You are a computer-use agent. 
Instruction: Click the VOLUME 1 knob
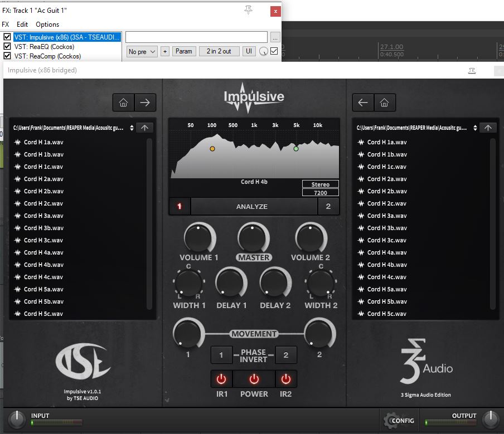199,237
